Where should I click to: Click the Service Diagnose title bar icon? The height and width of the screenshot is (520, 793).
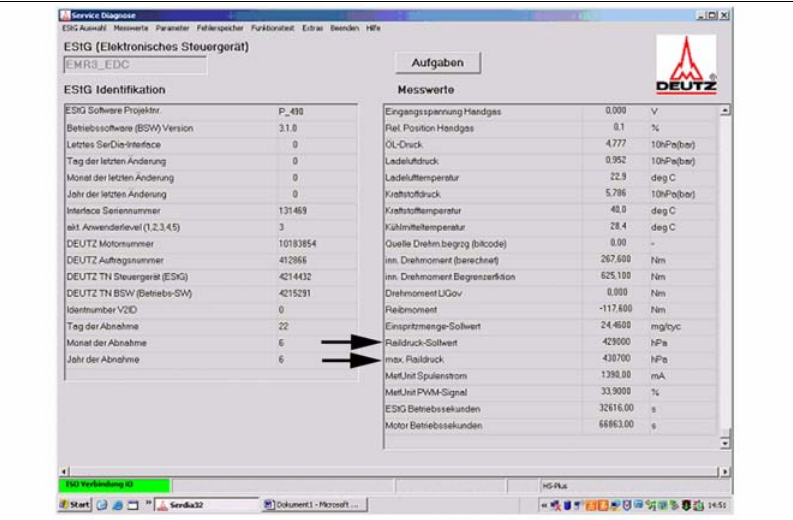click(x=65, y=15)
